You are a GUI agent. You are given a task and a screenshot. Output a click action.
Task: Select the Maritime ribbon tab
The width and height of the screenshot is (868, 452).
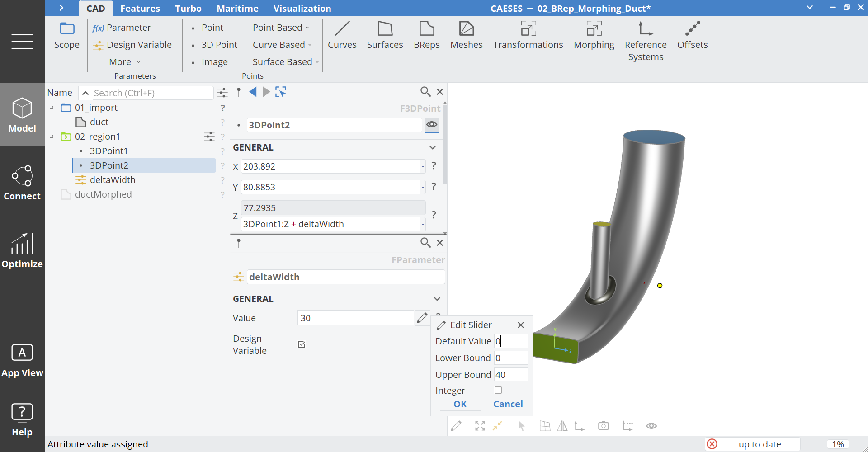coord(237,9)
